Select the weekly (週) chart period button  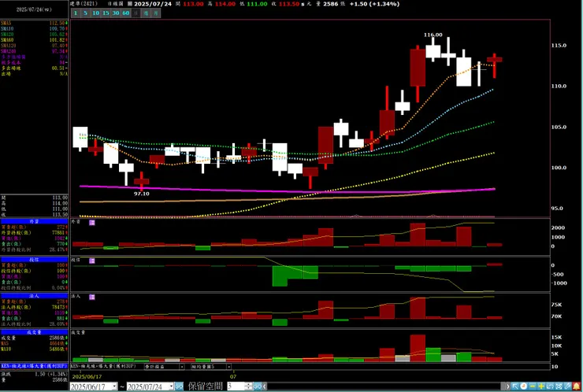(146, 13)
